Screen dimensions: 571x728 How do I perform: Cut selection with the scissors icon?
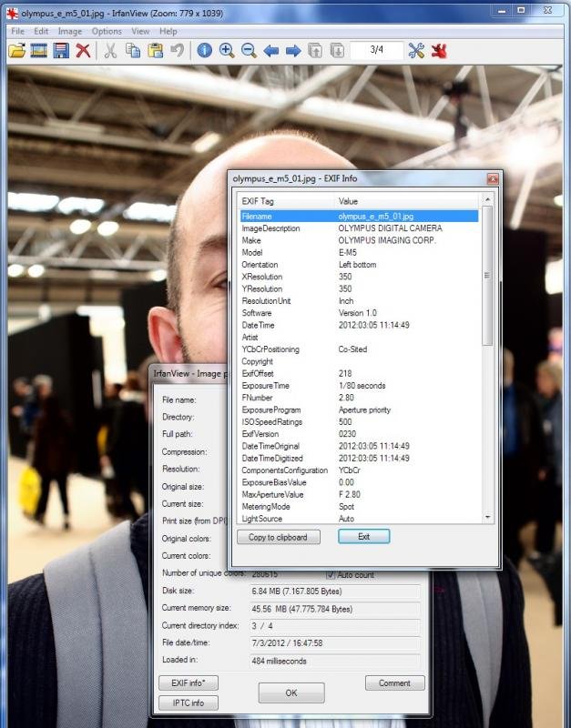[110, 50]
